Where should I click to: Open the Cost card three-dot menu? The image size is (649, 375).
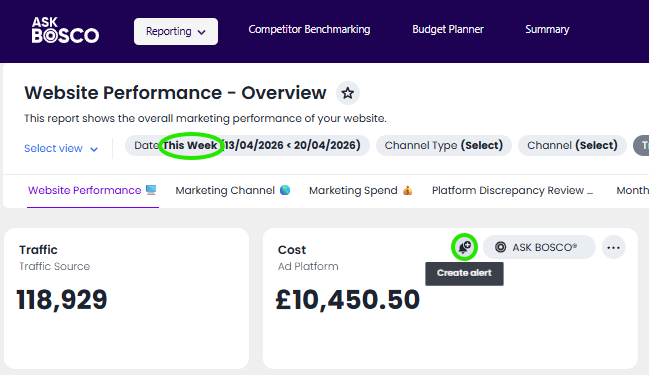click(613, 248)
